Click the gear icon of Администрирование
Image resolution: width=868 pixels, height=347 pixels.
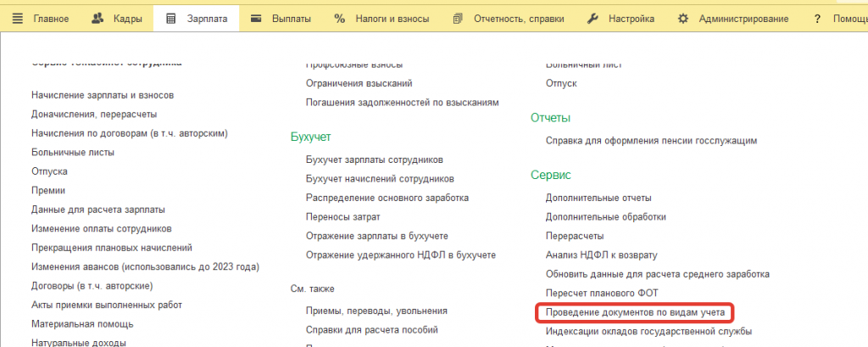tap(683, 19)
